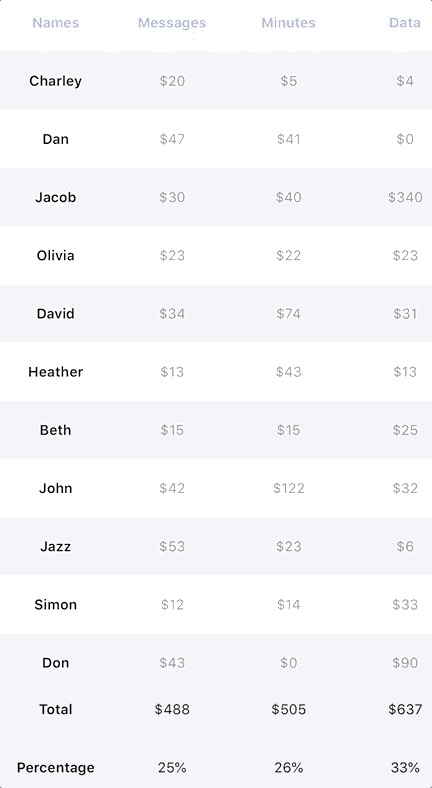Select the Simon row name
Screen dimensions: 432x788
click(55, 605)
